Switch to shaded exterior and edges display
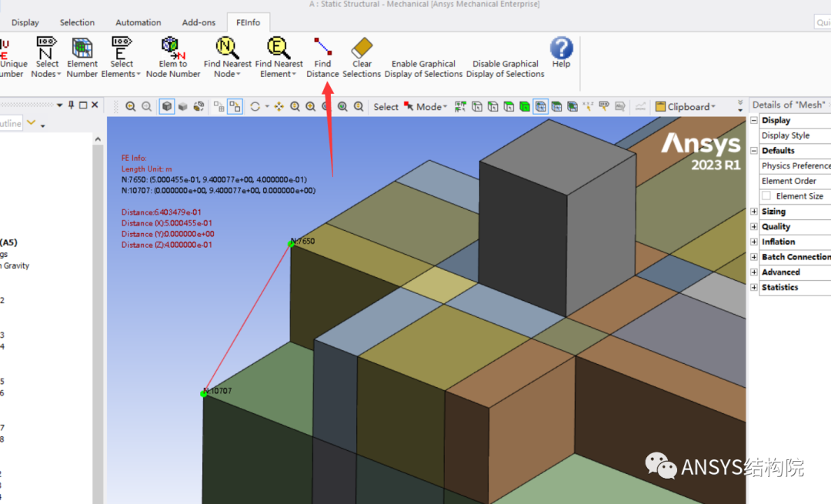The width and height of the screenshot is (831, 504). (167, 106)
